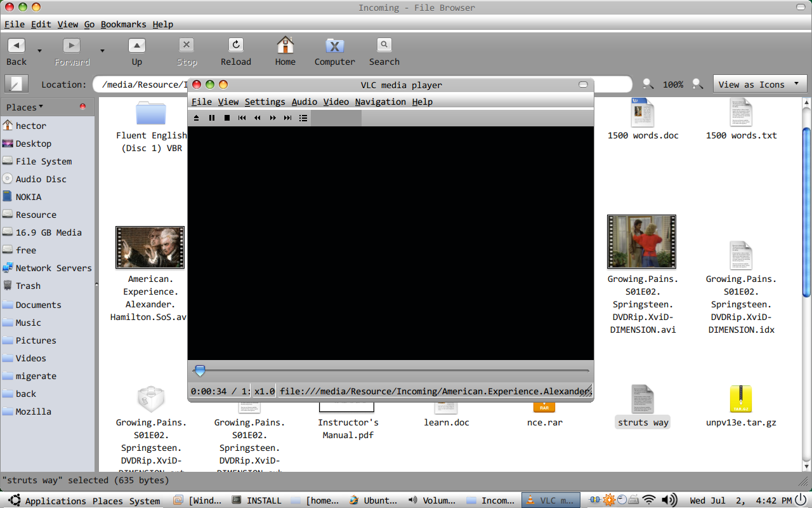Select NOKIA device in Places sidebar

(48, 197)
